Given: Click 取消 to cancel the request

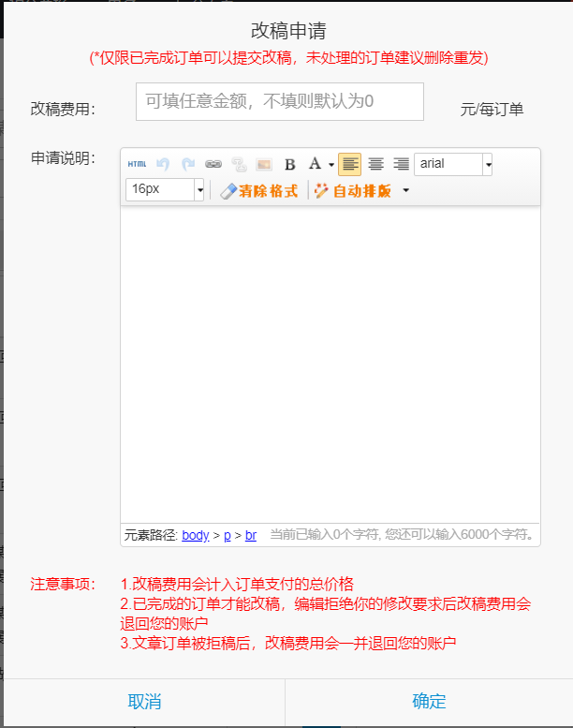Looking at the screenshot, I should 144,702.
